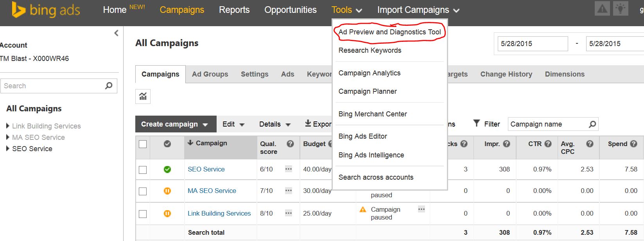Select Campaign Planner menu item
The height and width of the screenshot is (241, 644).
(367, 91)
